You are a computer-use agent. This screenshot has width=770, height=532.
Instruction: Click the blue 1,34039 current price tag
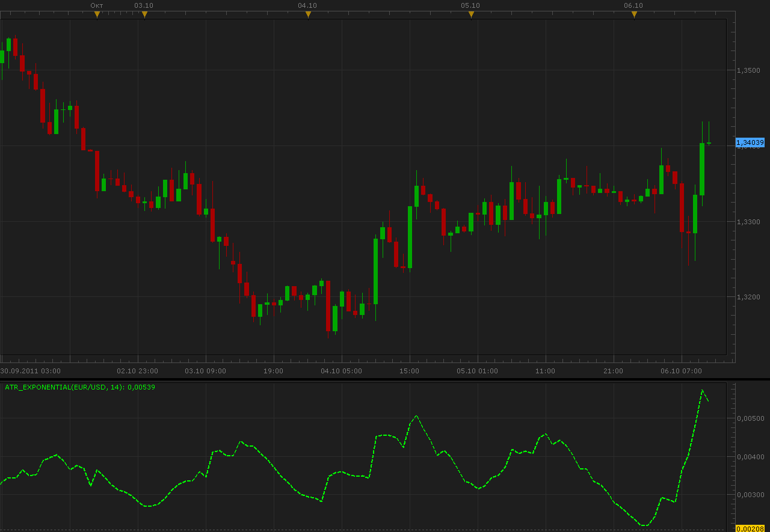[x=750, y=142]
